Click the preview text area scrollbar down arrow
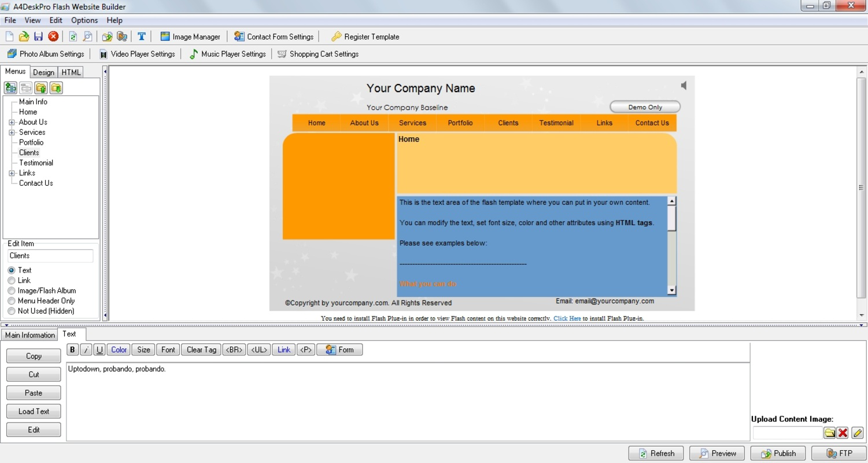 (x=671, y=291)
